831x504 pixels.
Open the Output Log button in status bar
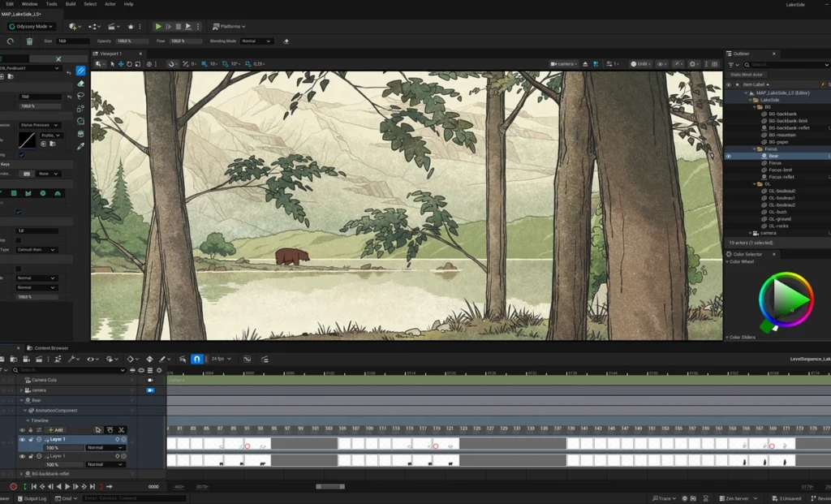[32, 498]
